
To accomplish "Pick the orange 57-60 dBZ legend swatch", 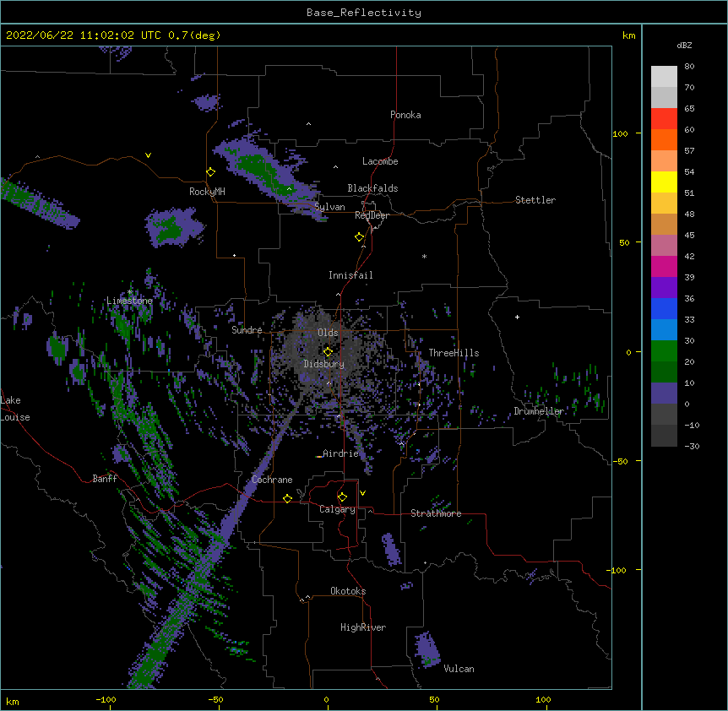I will pos(664,139).
